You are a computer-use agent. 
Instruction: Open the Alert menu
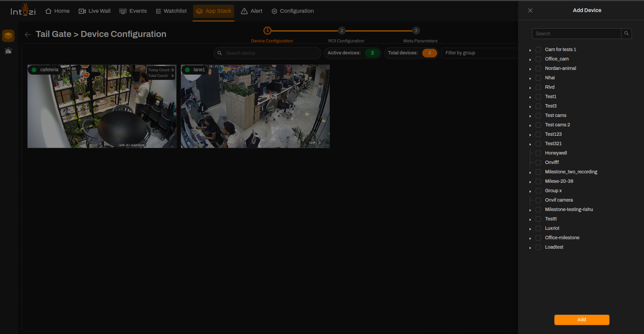[252, 11]
